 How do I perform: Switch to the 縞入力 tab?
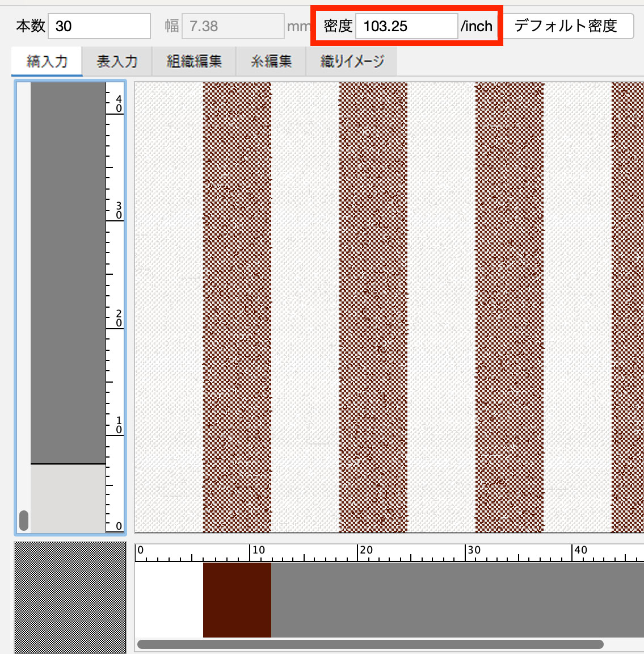click(47, 61)
